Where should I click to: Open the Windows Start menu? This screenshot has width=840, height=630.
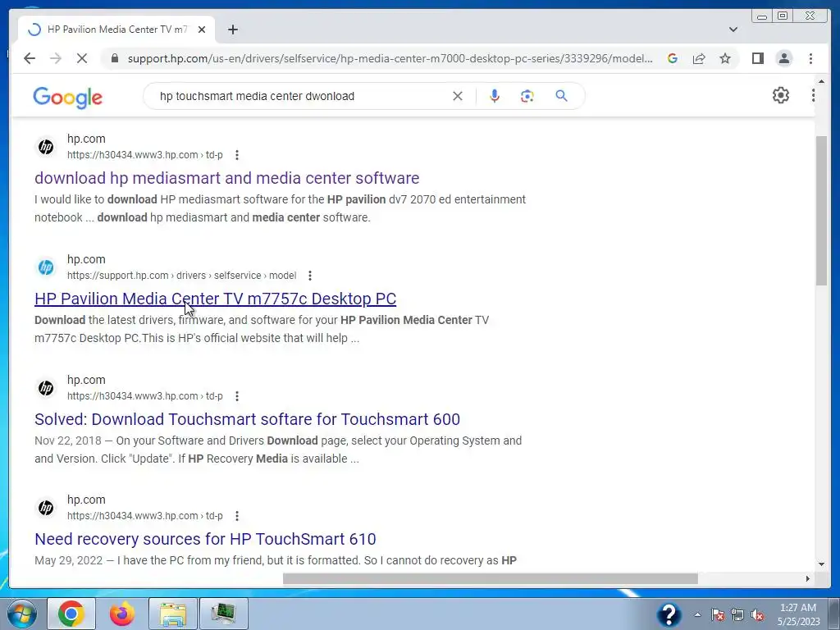21,614
